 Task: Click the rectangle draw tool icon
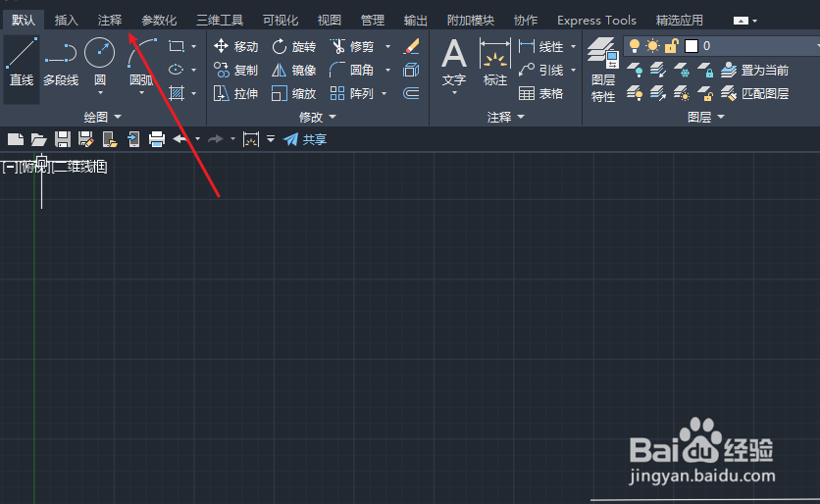(x=177, y=46)
